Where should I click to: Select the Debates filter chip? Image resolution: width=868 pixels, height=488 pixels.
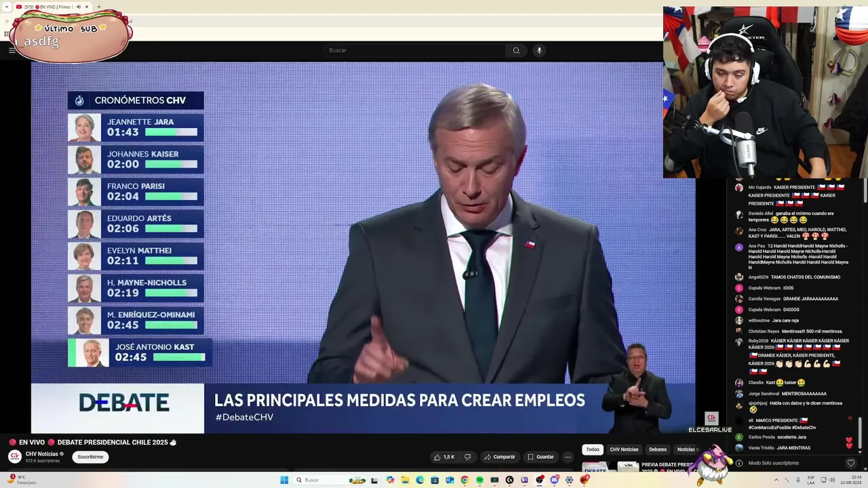pyautogui.click(x=658, y=449)
